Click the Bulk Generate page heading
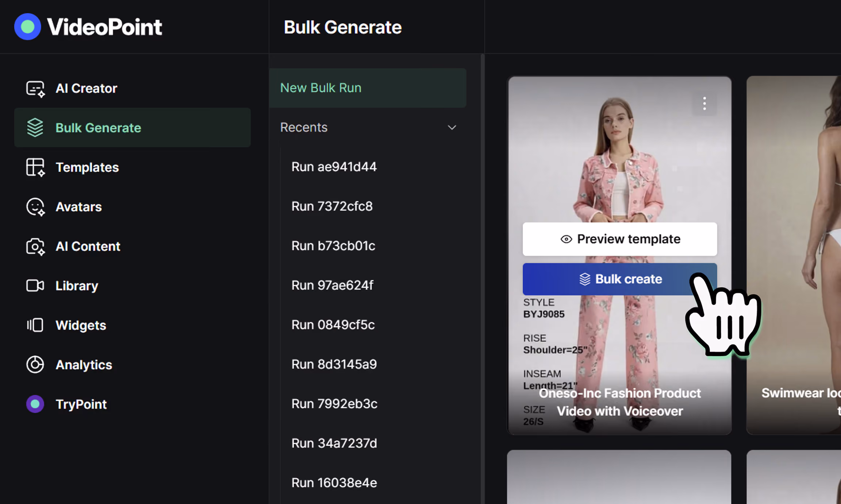Image resolution: width=841 pixels, height=504 pixels. [343, 27]
